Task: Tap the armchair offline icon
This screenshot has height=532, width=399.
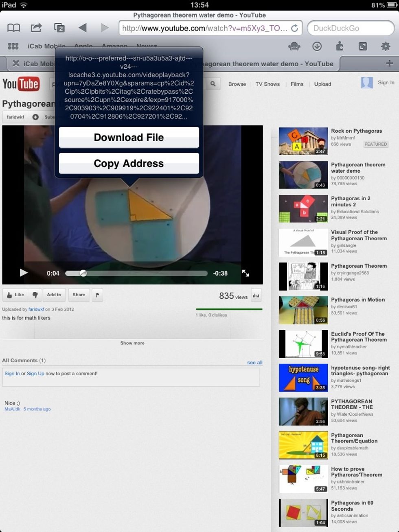Action: [294, 46]
